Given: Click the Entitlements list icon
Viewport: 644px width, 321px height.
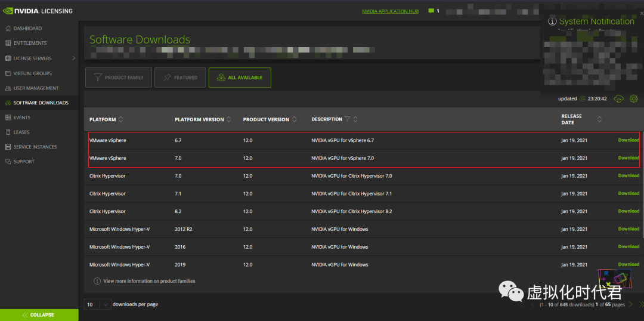Looking at the screenshot, I should 8,43.
